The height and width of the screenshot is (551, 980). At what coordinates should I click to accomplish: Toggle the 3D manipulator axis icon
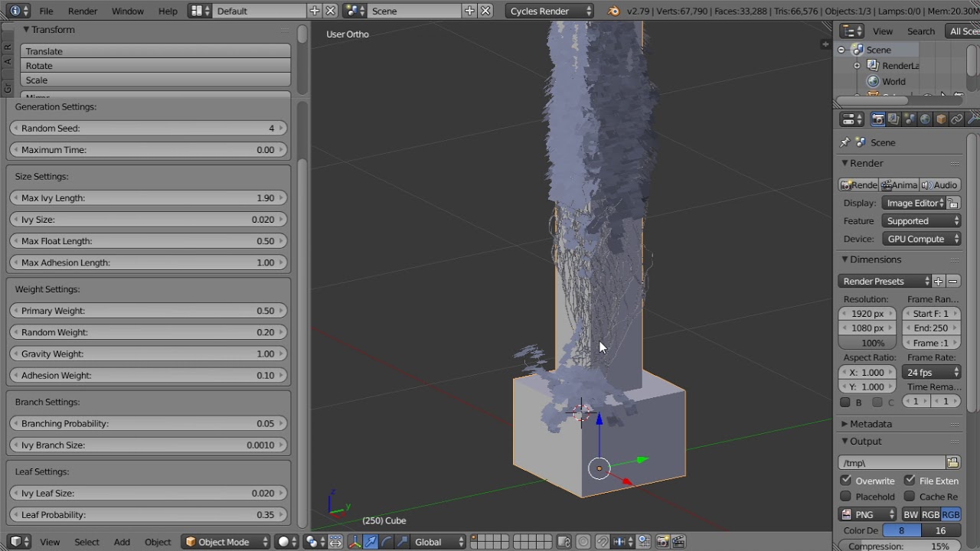(354, 542)
